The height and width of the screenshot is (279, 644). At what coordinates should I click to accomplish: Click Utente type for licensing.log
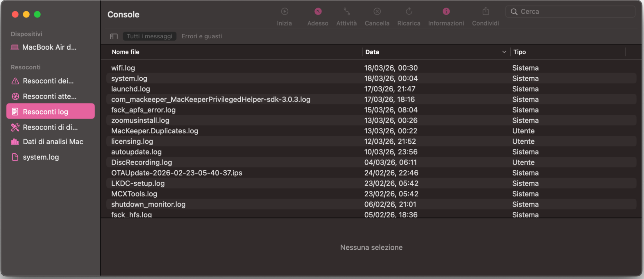point(524,141)
